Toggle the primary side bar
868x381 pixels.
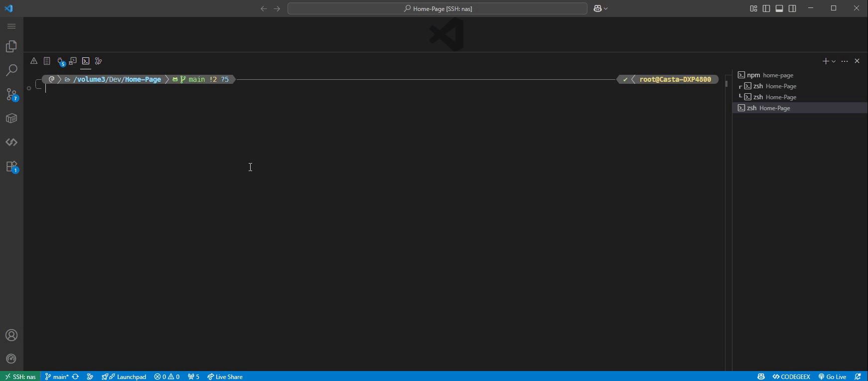[x=766, y=8]
